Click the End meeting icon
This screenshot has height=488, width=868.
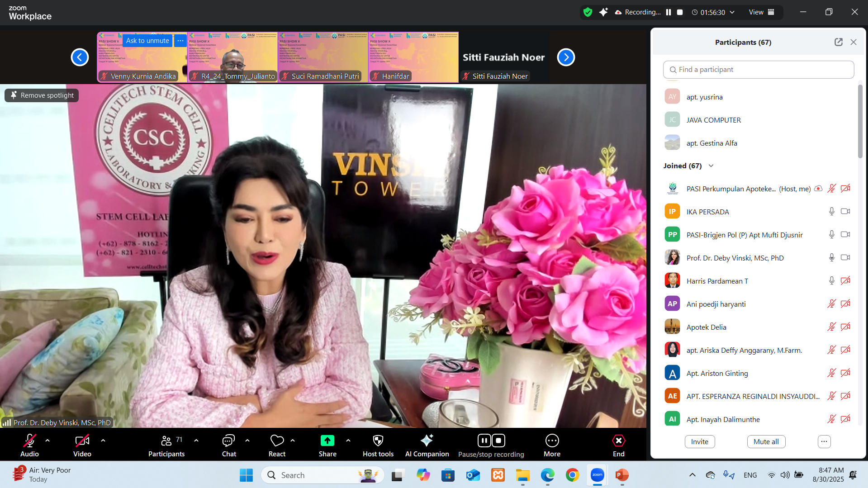click(618, 441)
